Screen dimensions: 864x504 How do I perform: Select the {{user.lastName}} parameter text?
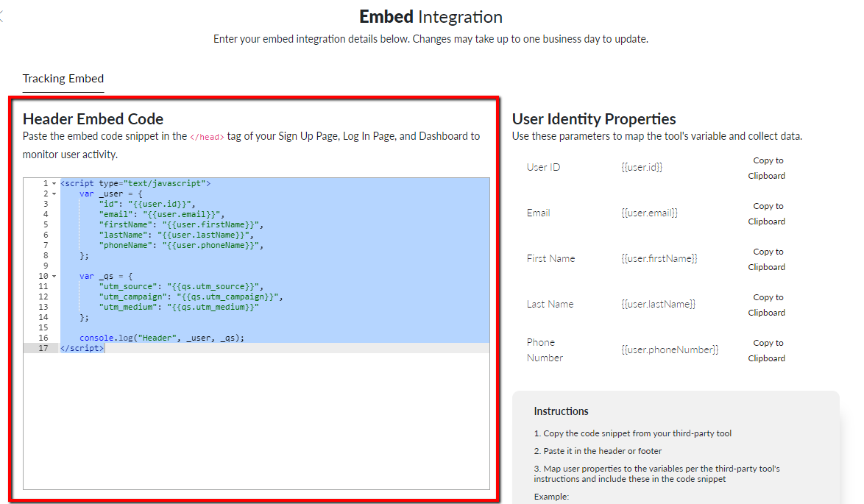pyautogui.click(x=658, y=305)
